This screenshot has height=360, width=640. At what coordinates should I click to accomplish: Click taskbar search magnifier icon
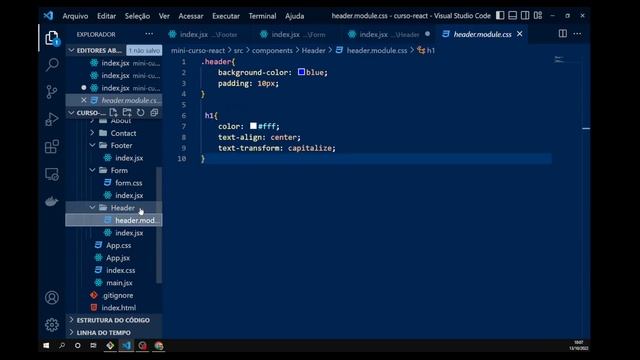tap(62, 346)
